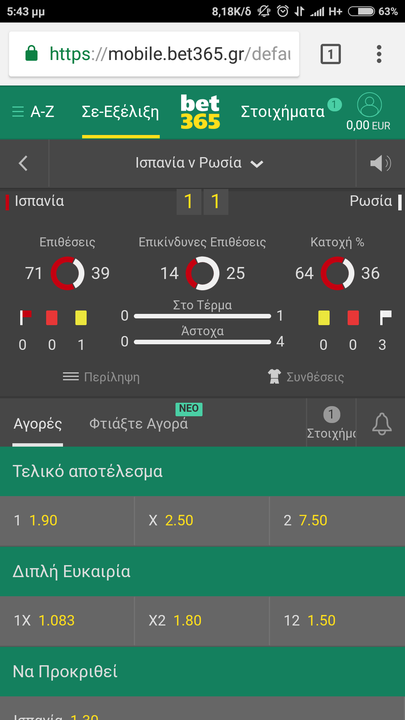
Task: Select odds 1.90 for home win
Action: pos(67,521)
